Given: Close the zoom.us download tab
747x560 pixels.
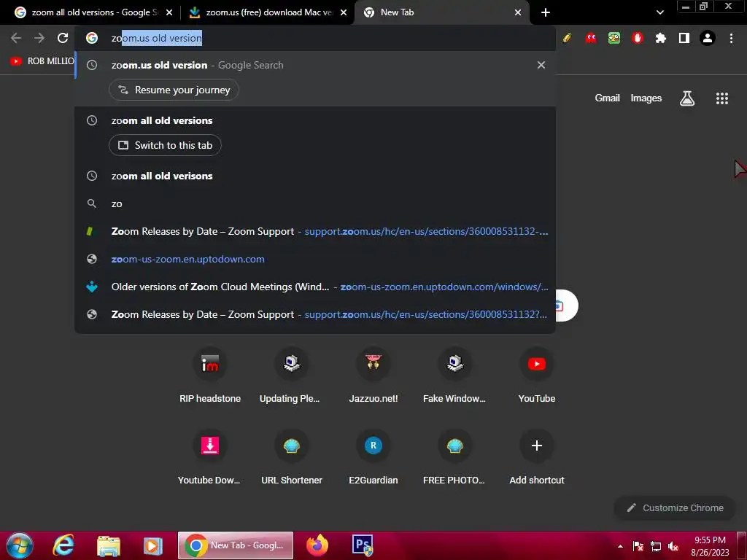Looking at the screenshot, I should 344,12.
